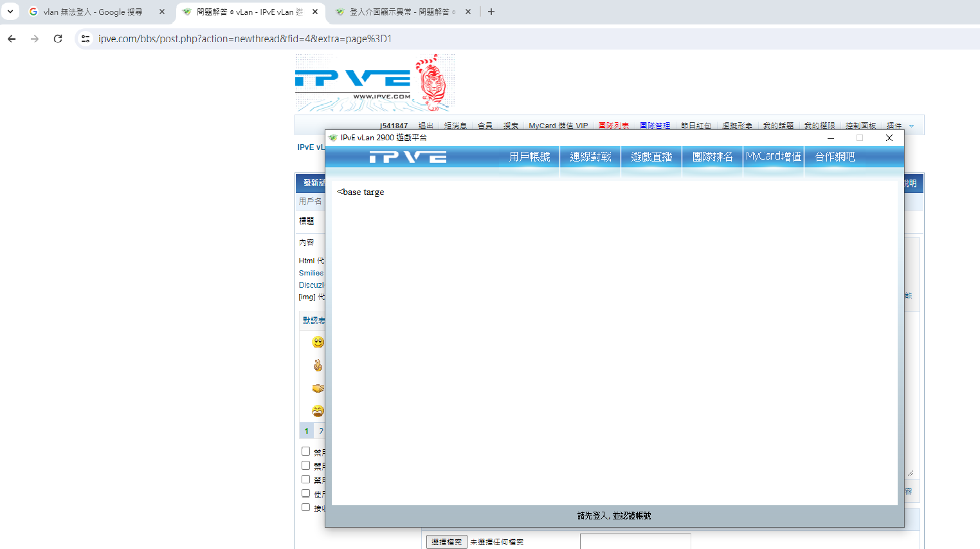Reload the page with the refresh icon

pyautogui.click(x=58, y=39)
